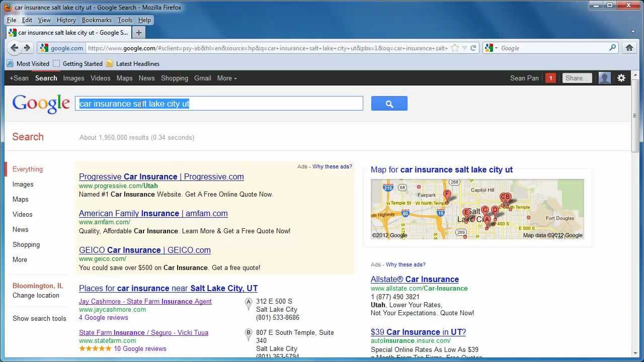Click Map for car insurance salt lake city ut
The width and height of the screenshot is (644, 362).
click(x=442, y=169)
